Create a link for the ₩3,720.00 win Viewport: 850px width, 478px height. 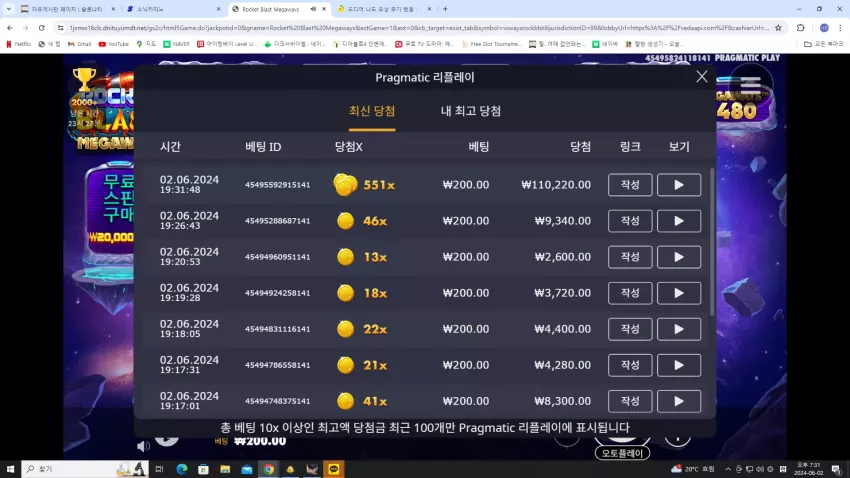click(630, 293)
